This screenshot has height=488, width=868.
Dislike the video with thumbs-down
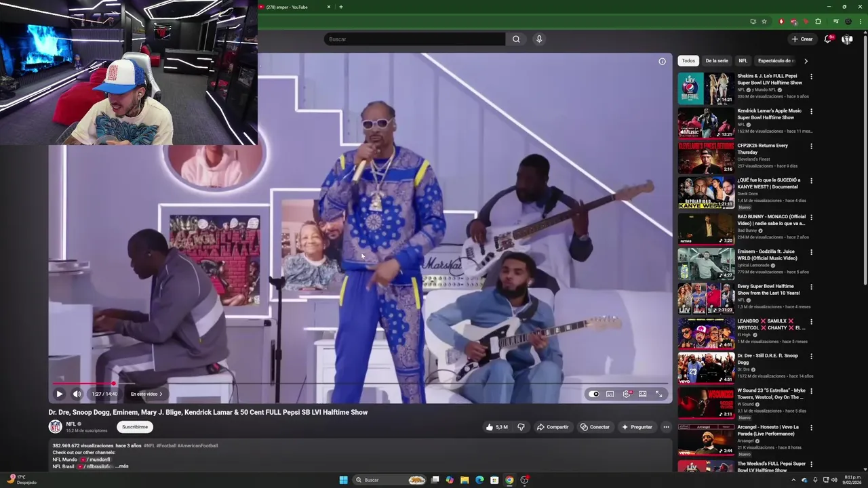(521, 427)
